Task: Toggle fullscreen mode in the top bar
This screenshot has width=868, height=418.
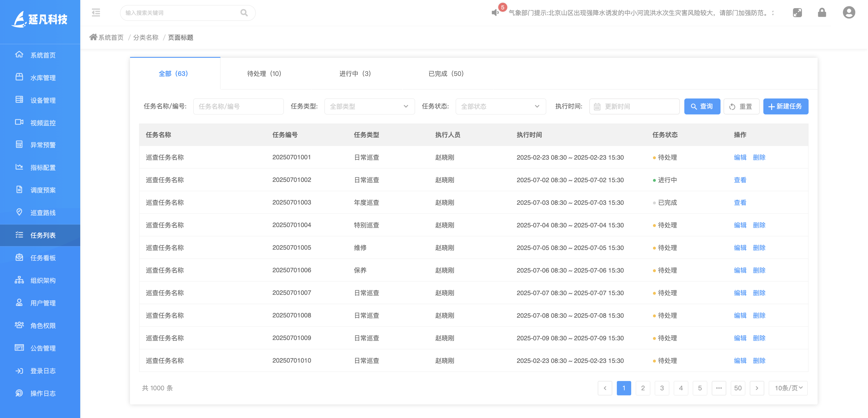Action: point(797,12)
